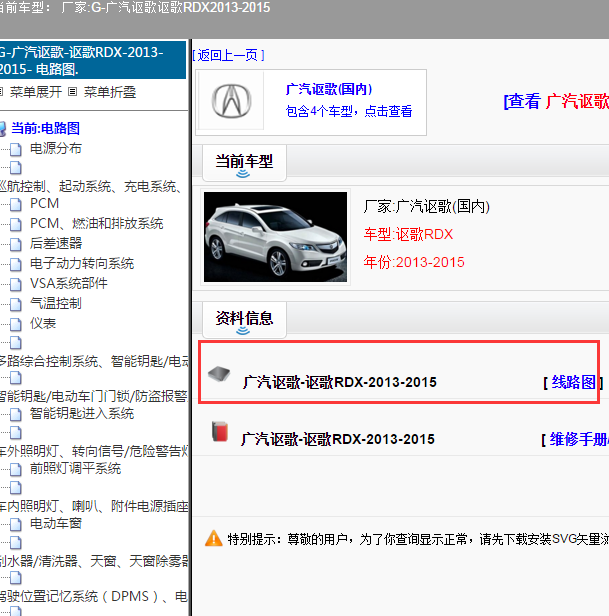Open 多路综合控制系统、智能钥匙 entry

[x=94, y=361]
